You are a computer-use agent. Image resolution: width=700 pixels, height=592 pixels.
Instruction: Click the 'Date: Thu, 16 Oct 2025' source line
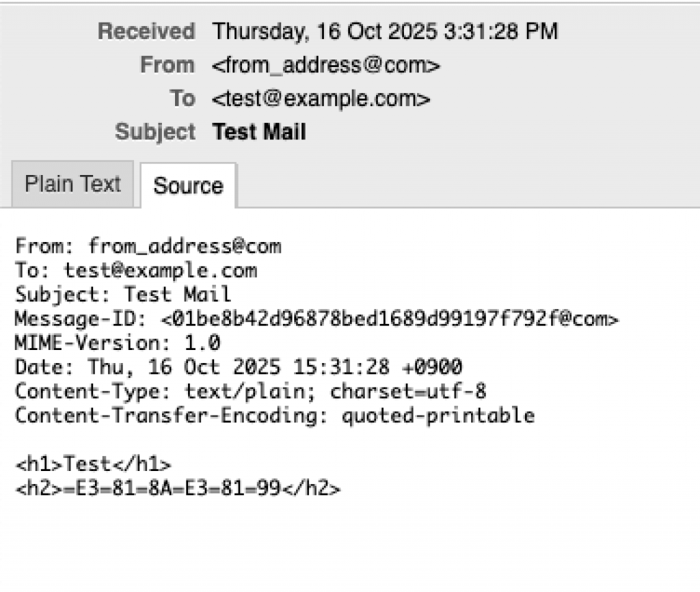click(239, 367)
